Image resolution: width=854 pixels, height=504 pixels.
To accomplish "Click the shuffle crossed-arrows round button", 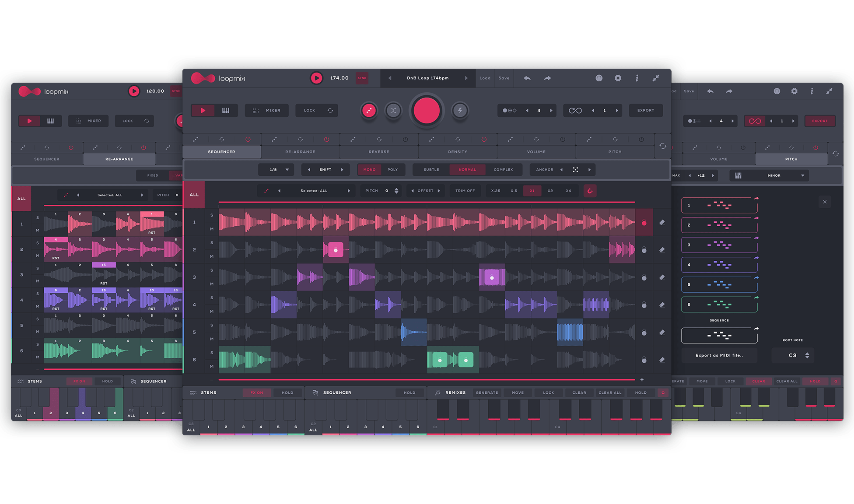I will [393, 110].
